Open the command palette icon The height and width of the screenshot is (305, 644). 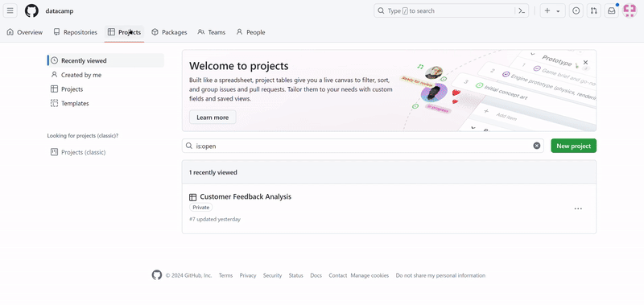point(522,11)
